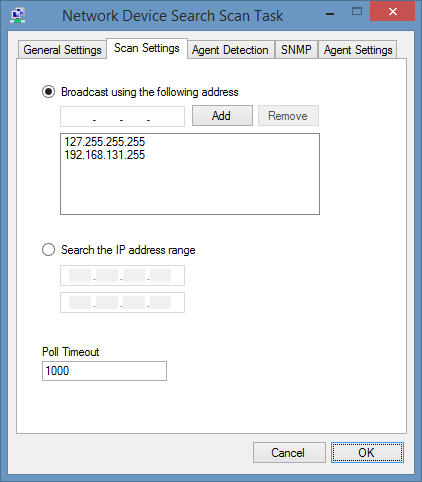Close the Network Device Search Scan Task window
Screen dimensions: 422x482
(x=393, y=12)
